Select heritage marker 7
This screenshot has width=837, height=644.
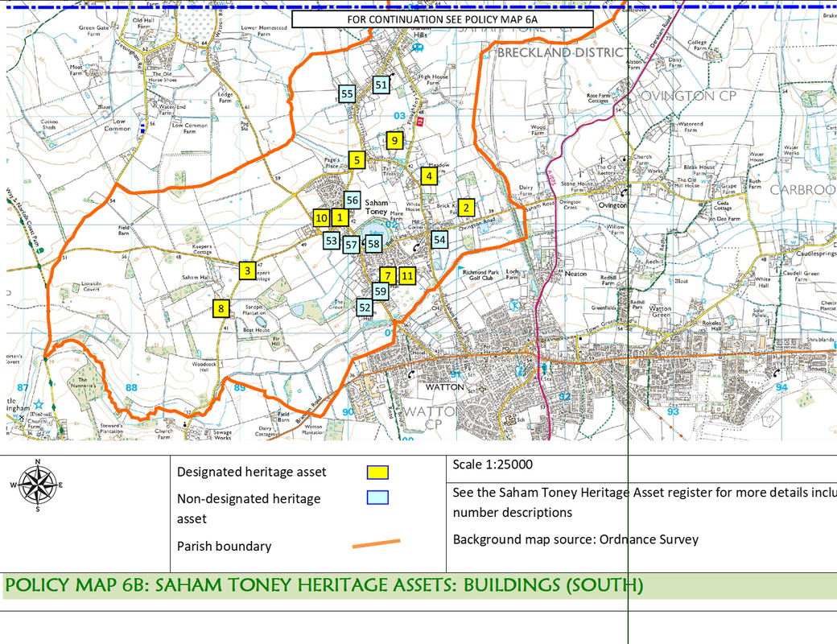coord(388,276)
